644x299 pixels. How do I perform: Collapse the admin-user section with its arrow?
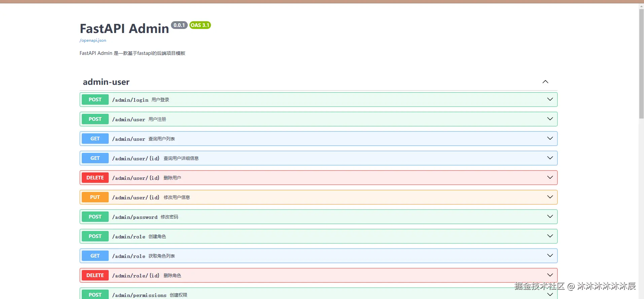[x=545, y=82]
